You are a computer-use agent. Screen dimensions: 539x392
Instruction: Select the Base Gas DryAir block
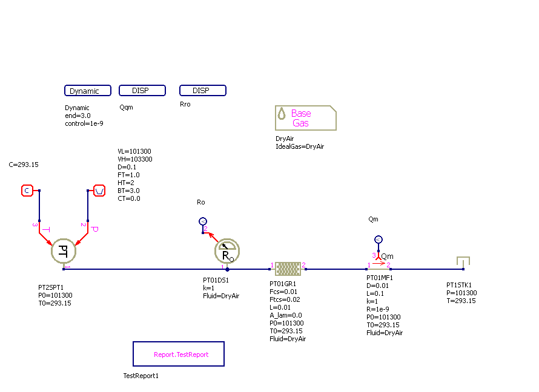click(305, 118)
